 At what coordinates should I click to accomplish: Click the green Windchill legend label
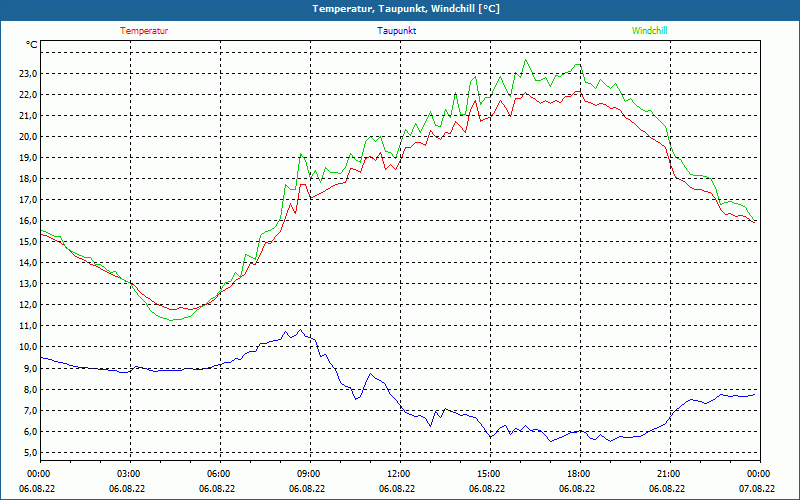[x=650, y=31]
